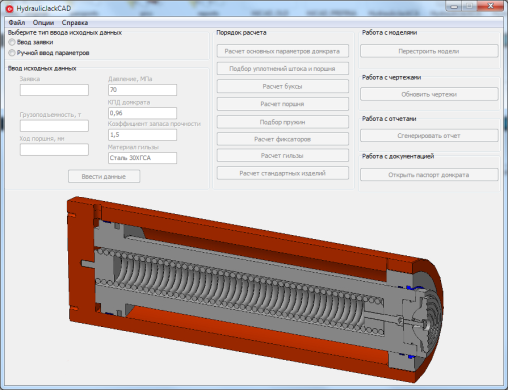Select the Ввод заявки radio button

(12, 42)
